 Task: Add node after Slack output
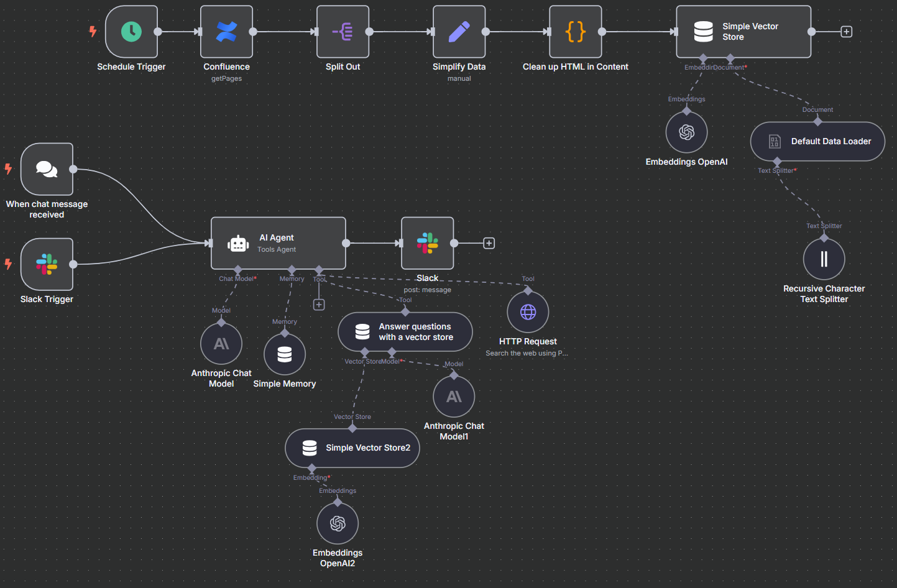pyautogui.click(x=489, y=243)
